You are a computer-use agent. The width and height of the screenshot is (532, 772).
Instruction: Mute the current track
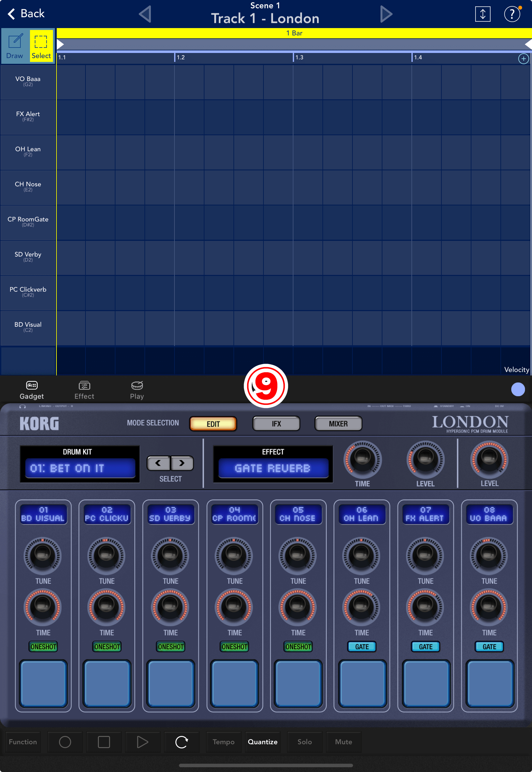pos(344,742)
